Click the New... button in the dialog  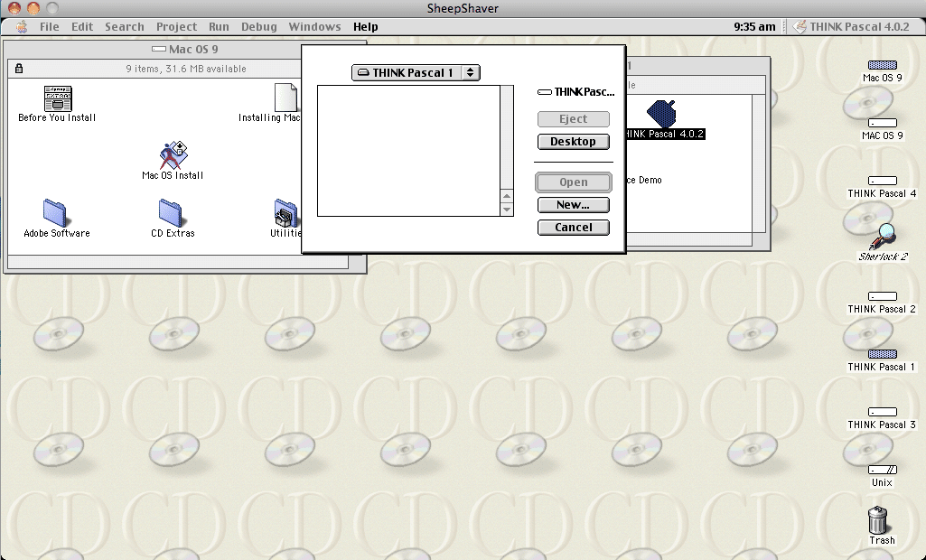[573, 205]
